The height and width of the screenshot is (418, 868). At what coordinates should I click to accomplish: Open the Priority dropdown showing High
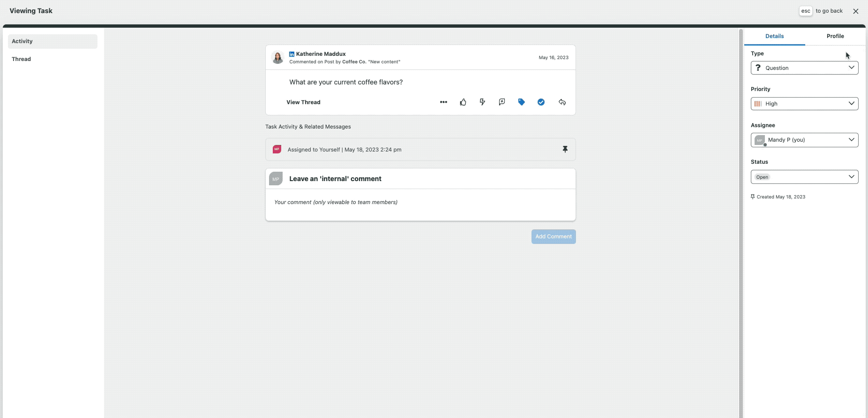(x=805, y=104)
